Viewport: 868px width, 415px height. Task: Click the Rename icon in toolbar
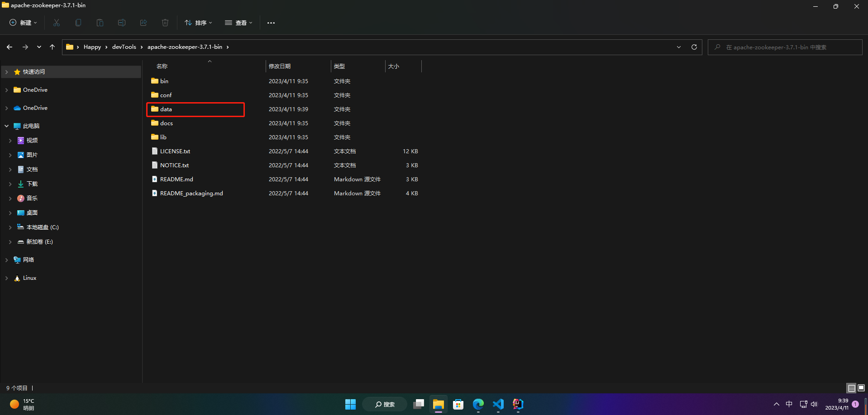122,23
